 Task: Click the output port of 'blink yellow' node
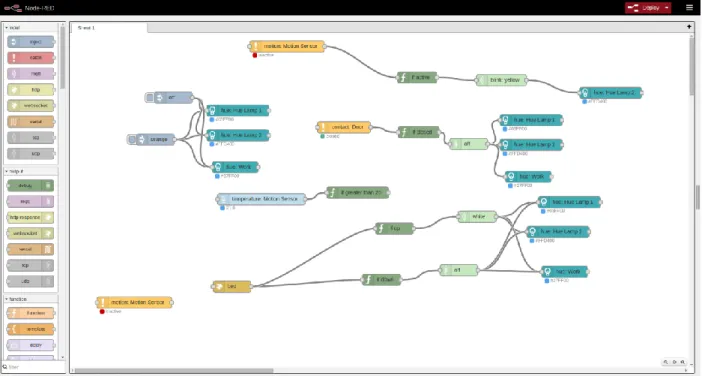[526, 80]
